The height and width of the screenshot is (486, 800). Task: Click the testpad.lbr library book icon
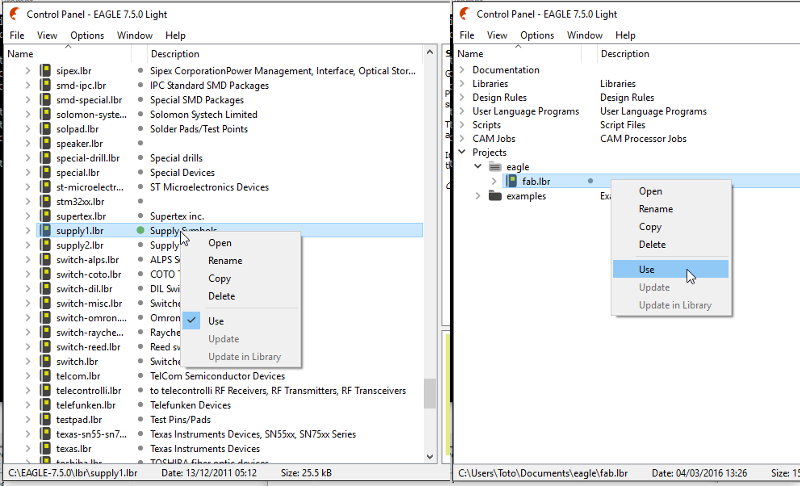(45, 420)
